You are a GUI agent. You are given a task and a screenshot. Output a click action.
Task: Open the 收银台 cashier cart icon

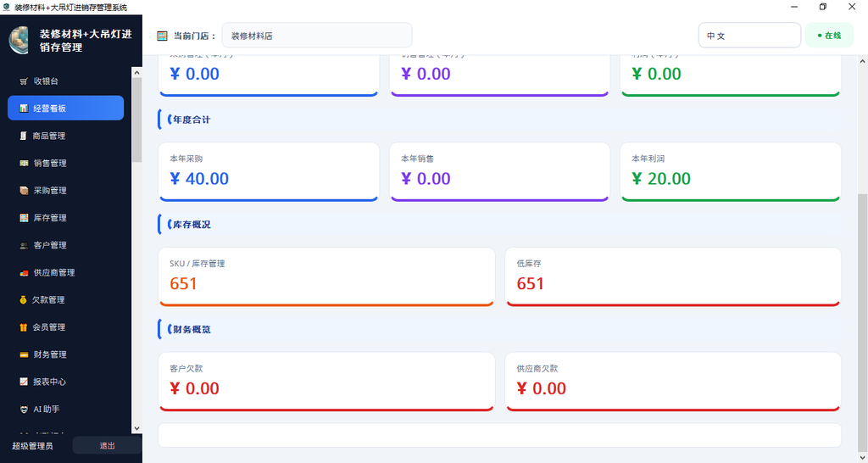click(24, 81)
